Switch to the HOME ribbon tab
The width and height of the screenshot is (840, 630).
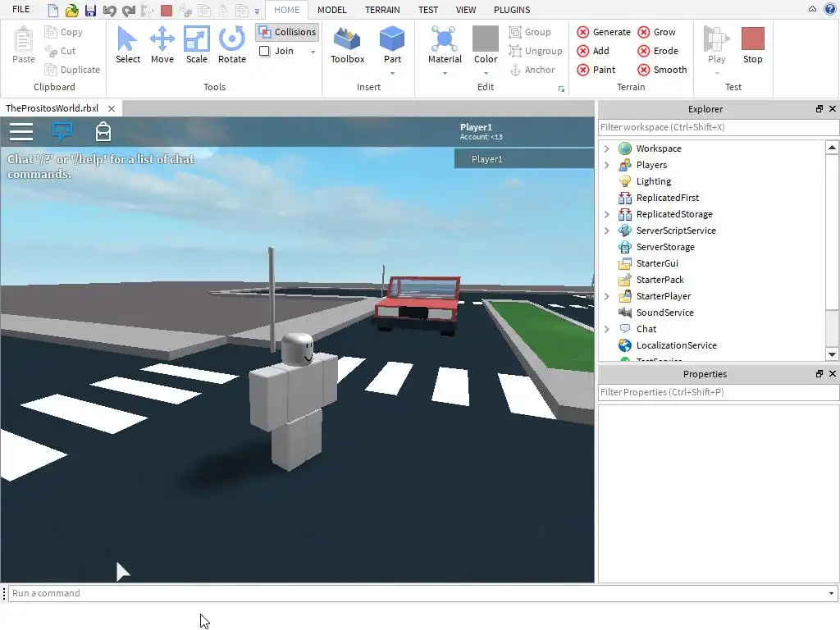click(x=286, y=10)
